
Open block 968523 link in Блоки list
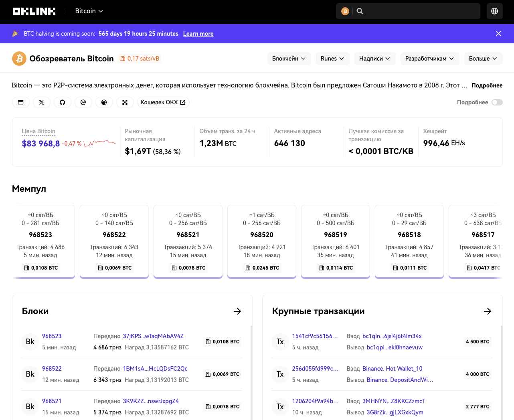click(52, 336)
